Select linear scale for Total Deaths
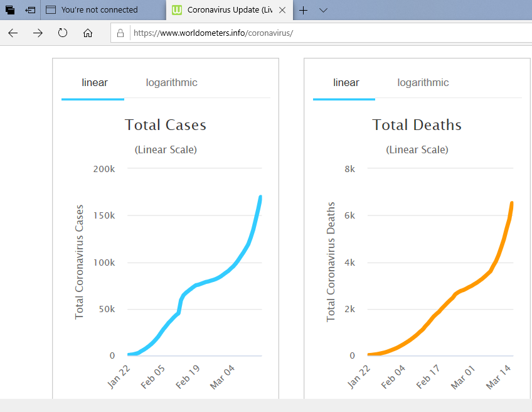This screenshot has height=412, width=532. pyautogui.click(x=346, y=83)
